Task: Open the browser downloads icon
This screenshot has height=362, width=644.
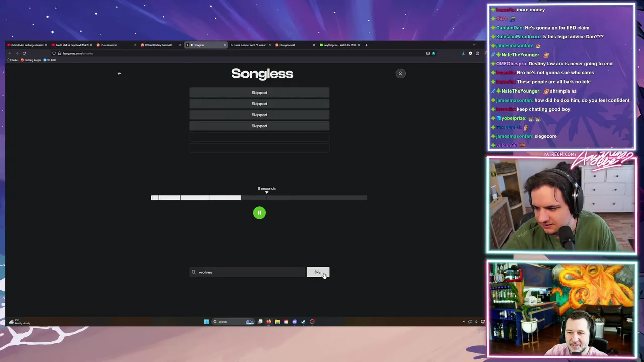Action: [x=463, y=53]
